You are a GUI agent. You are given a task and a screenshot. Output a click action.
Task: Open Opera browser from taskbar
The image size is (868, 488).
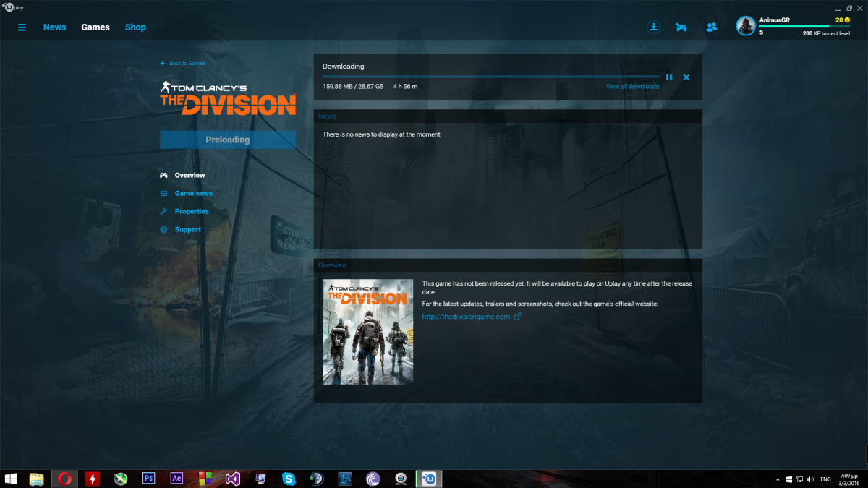click(64, 479)
